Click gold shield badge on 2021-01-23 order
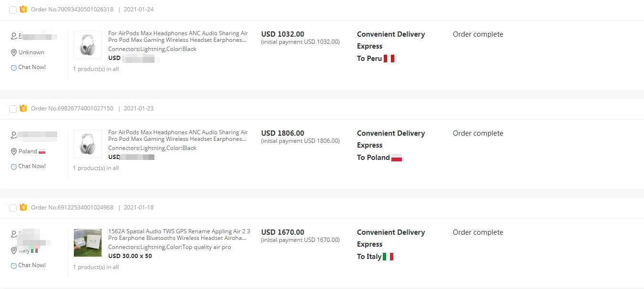 pyautogui.click(x=23, y=108)
